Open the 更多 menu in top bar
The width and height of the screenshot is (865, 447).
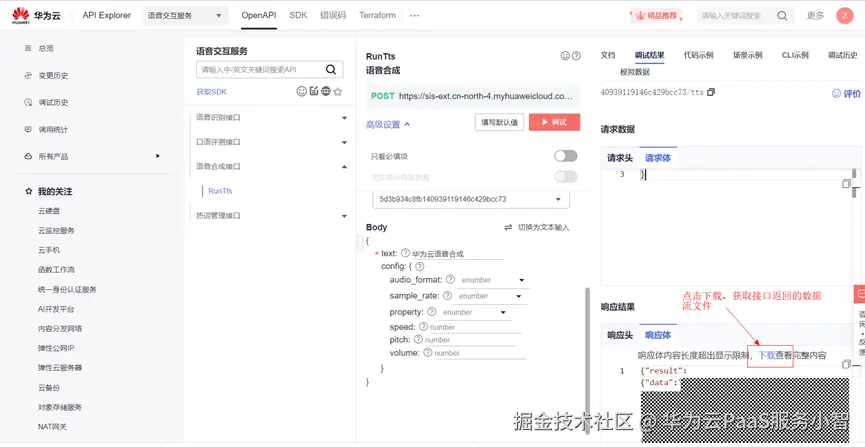coord(815,15)
